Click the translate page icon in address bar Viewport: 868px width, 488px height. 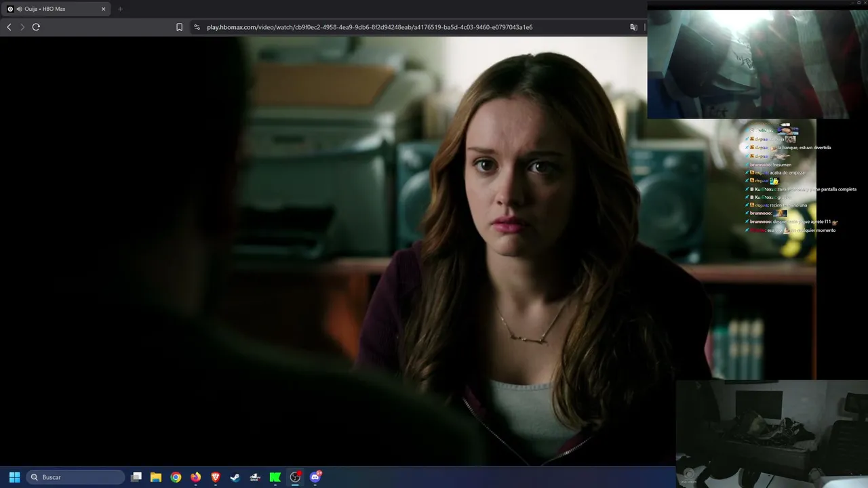tap(633, 27)
